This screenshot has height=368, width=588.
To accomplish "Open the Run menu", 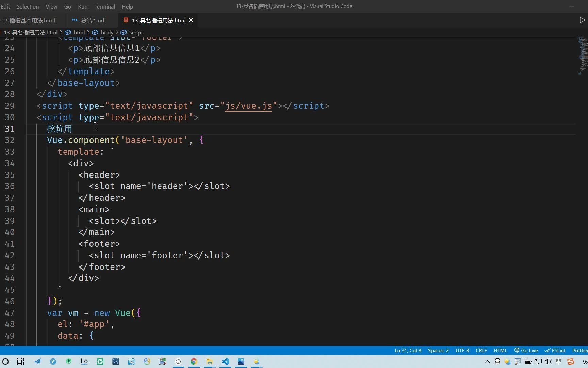I will [x=83, y=6].
